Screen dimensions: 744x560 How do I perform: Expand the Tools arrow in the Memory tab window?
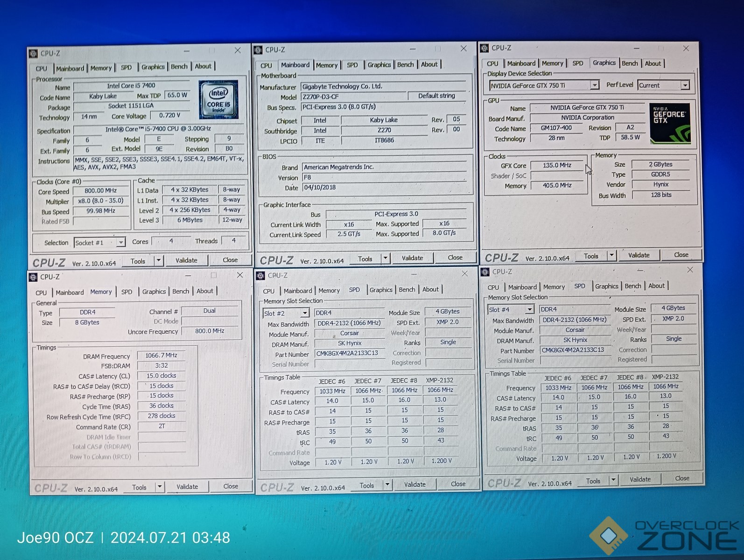[x=160, y=487]
